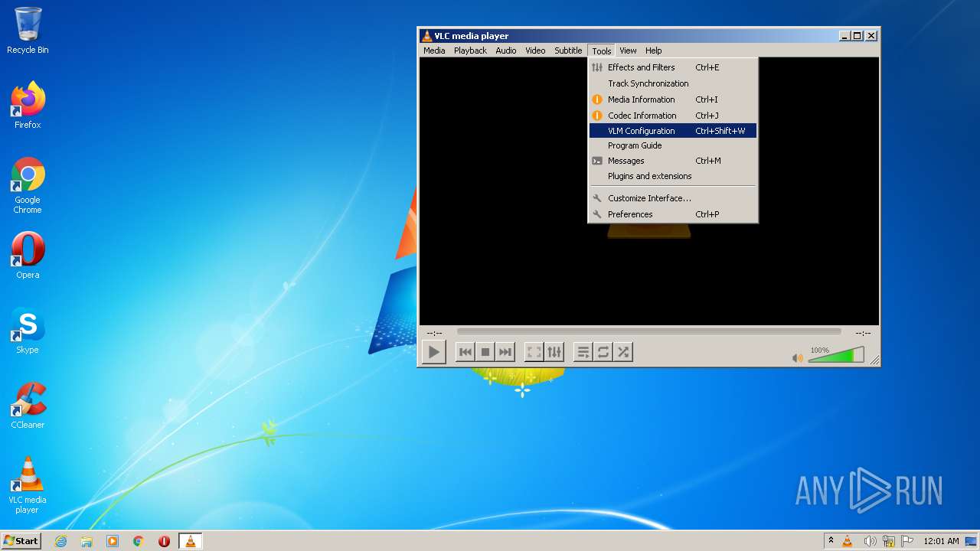The height and width of the screenshot is (551, 980).
Task: Open Action Center flag icon
Action: 907,541
